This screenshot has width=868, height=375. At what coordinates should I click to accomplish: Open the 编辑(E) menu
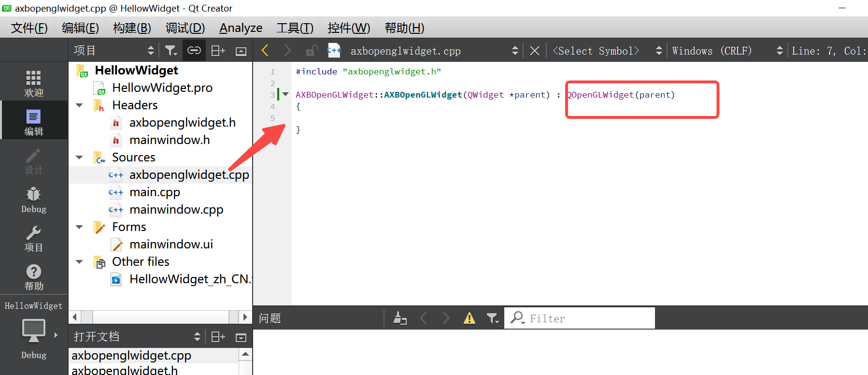click(80, 28)
